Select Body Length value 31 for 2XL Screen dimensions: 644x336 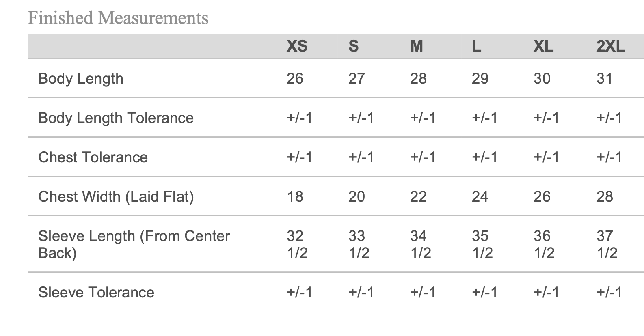605,78
